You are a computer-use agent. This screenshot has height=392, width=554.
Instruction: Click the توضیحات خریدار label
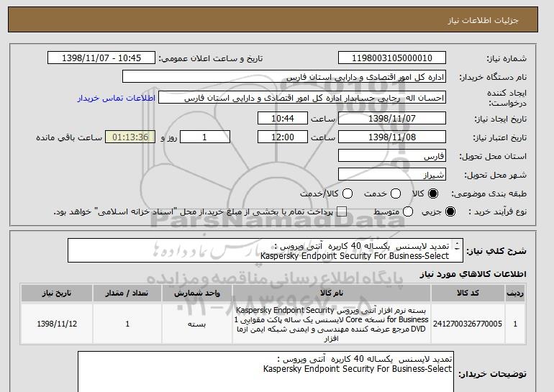[x=492, y=373]
